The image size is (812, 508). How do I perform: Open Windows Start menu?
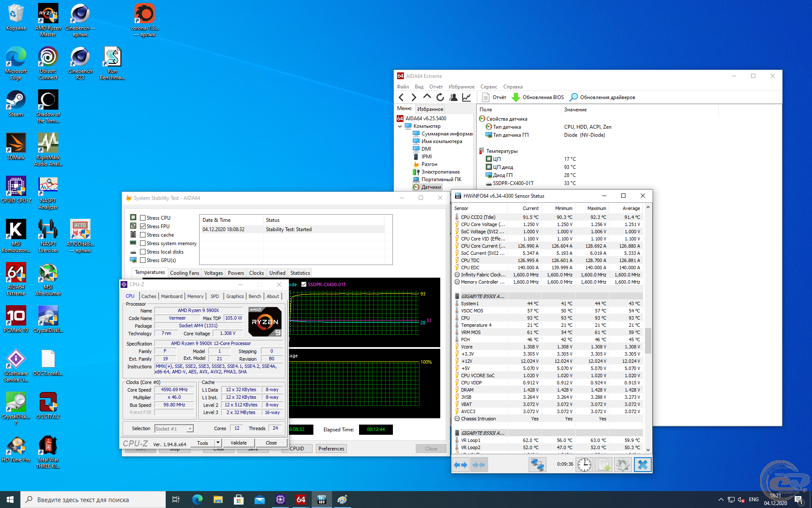(x=10, y=500)
